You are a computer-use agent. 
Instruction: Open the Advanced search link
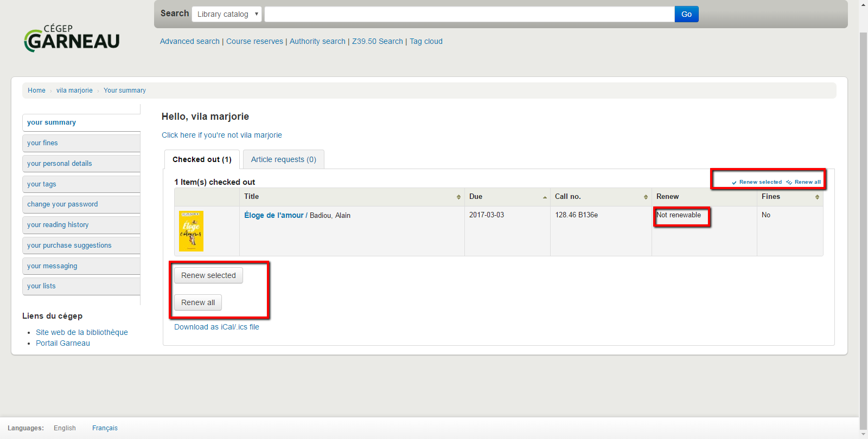click(189, 41)
